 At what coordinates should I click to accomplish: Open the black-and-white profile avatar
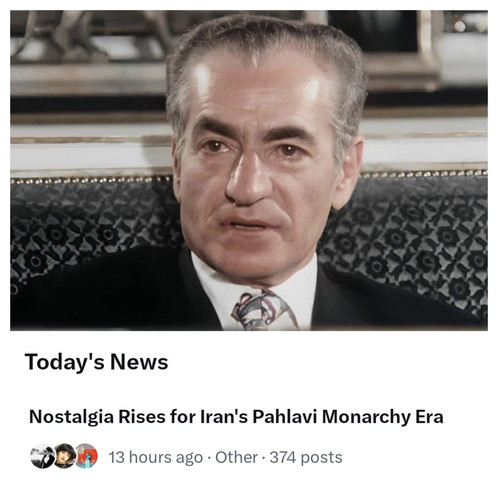coord(42,456)
